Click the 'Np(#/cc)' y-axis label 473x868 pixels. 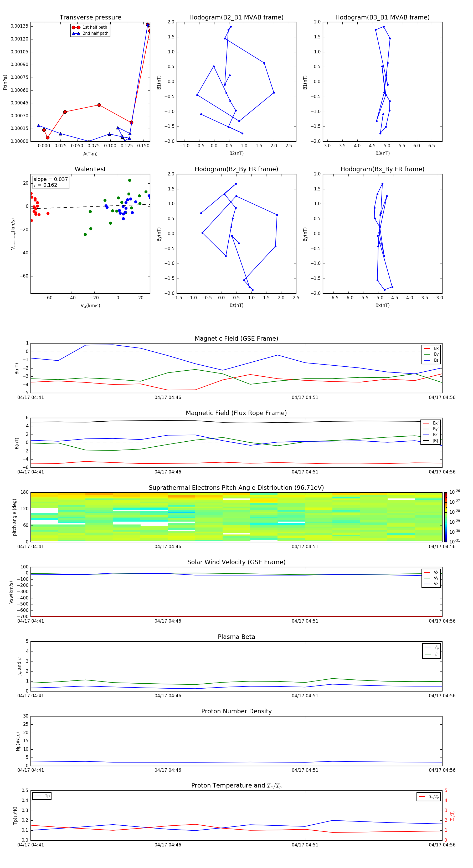(18, 741)
